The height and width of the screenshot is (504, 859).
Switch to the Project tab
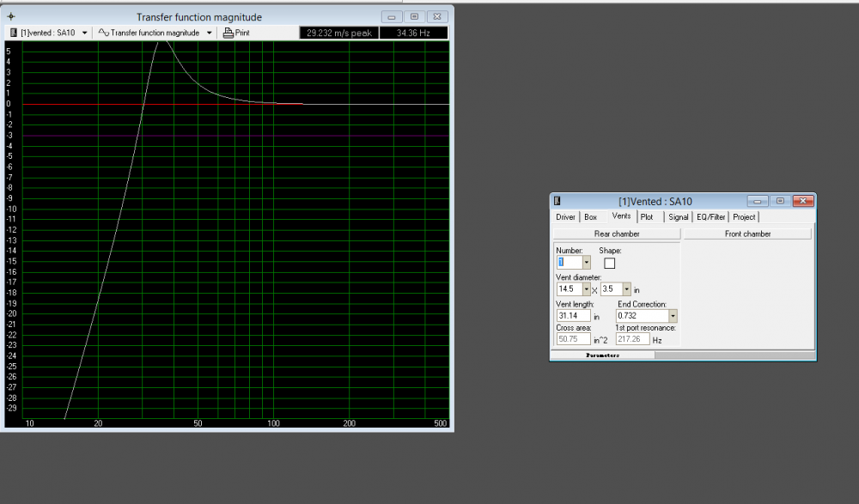tap(744, 217)
